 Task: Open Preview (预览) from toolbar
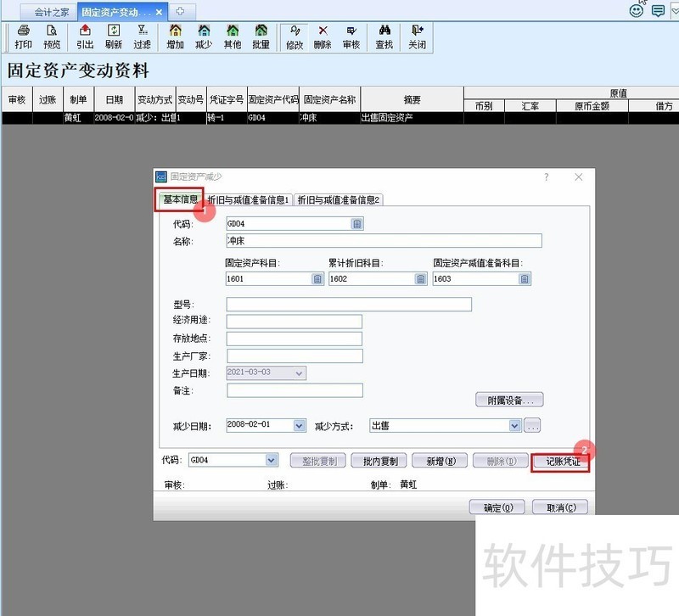pyautogui.click(x=52, y=37)
